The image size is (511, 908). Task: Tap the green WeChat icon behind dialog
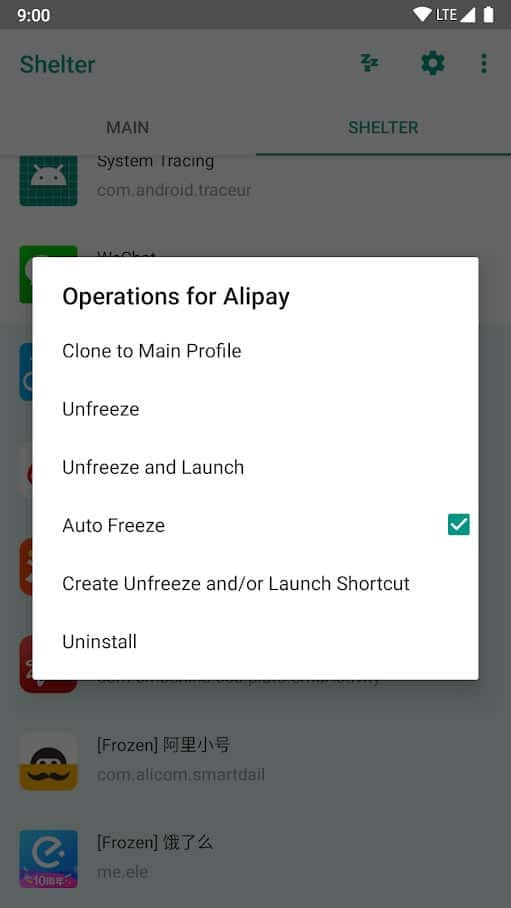click(x=49, y=251)
